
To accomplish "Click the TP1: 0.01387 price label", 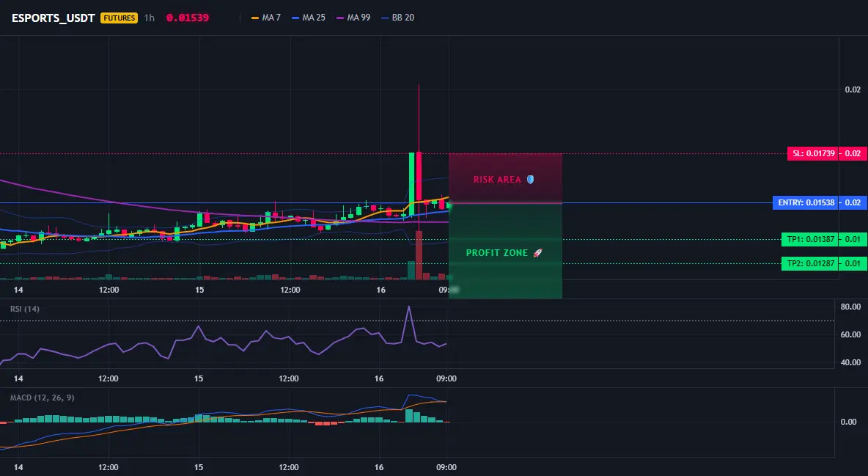I will point(810,239).
